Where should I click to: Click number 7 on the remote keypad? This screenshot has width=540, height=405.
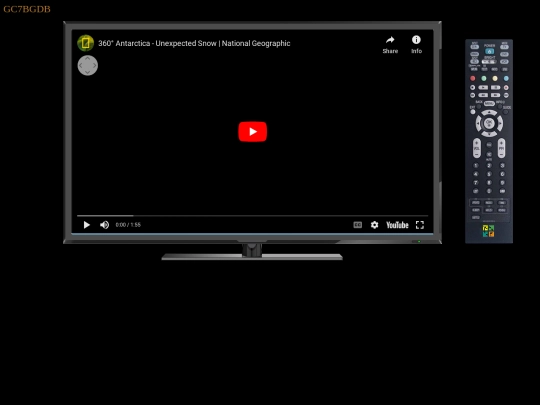[x=476, y=183]
